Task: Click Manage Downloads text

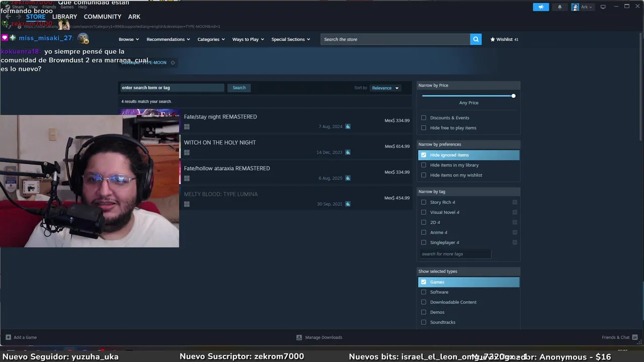Action: coord(324,337)
